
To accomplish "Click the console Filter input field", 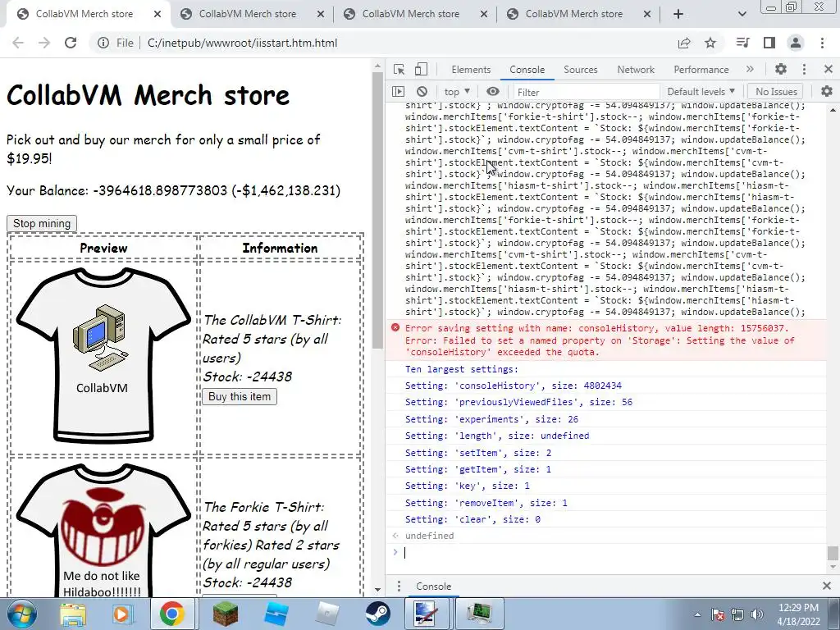I will pyautogui.click(x=587, y=92).
